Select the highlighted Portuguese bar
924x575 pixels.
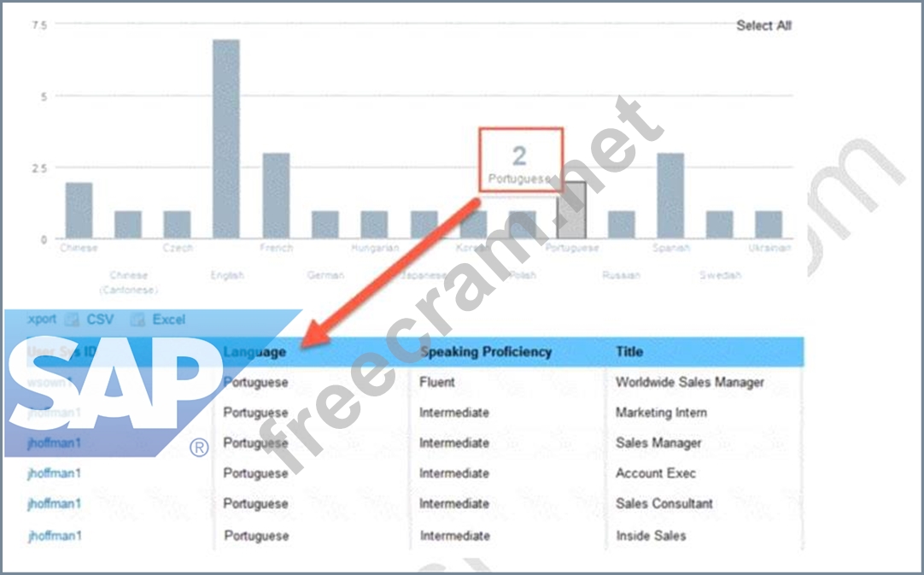click(x=571, y=210)
